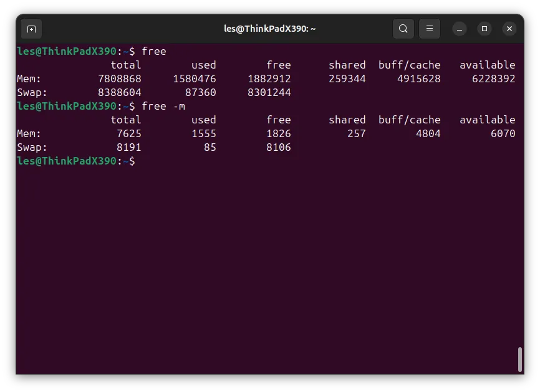Open the hamburger menu
Viewport: 540px width, 392px height.
tap(430, 29)
